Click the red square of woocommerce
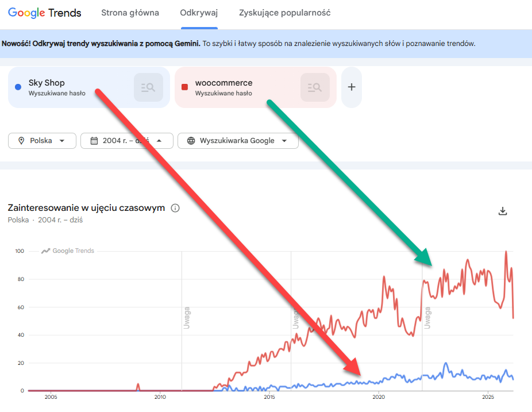 (x=184, y=87)
